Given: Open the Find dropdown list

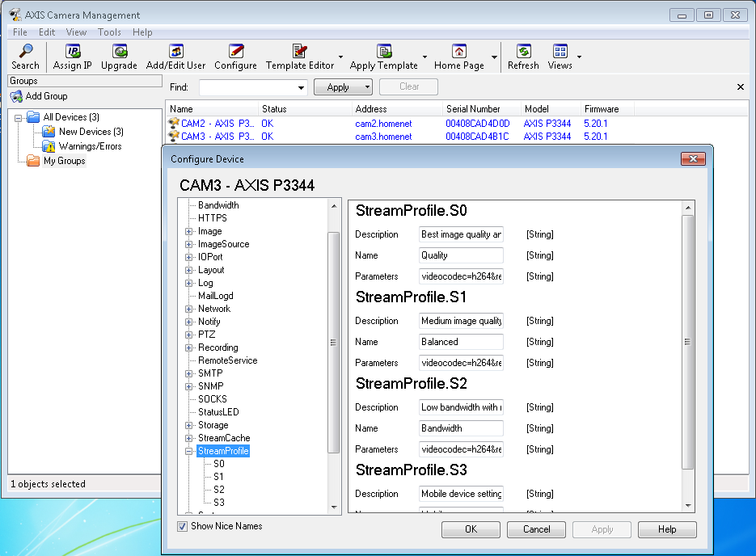Looking at the screenshot, I should (x=302, y=87).
